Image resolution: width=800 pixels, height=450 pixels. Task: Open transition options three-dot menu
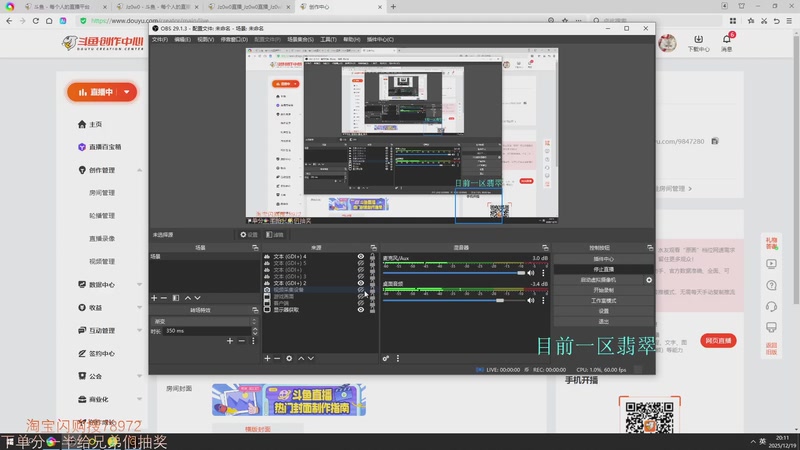point(253,341)
